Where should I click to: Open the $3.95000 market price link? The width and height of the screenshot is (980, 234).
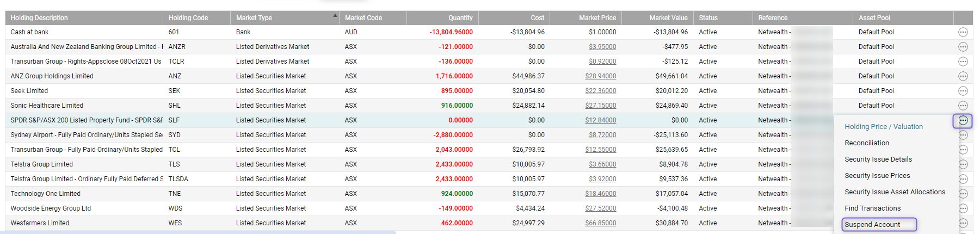click(602, 47)
